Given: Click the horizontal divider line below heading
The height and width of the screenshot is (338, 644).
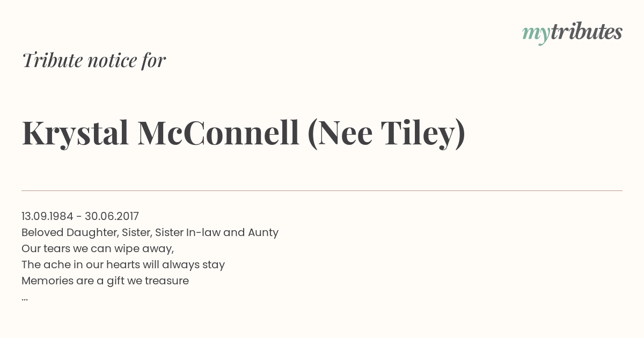Looking at the screenshot, I should point(322,190).
